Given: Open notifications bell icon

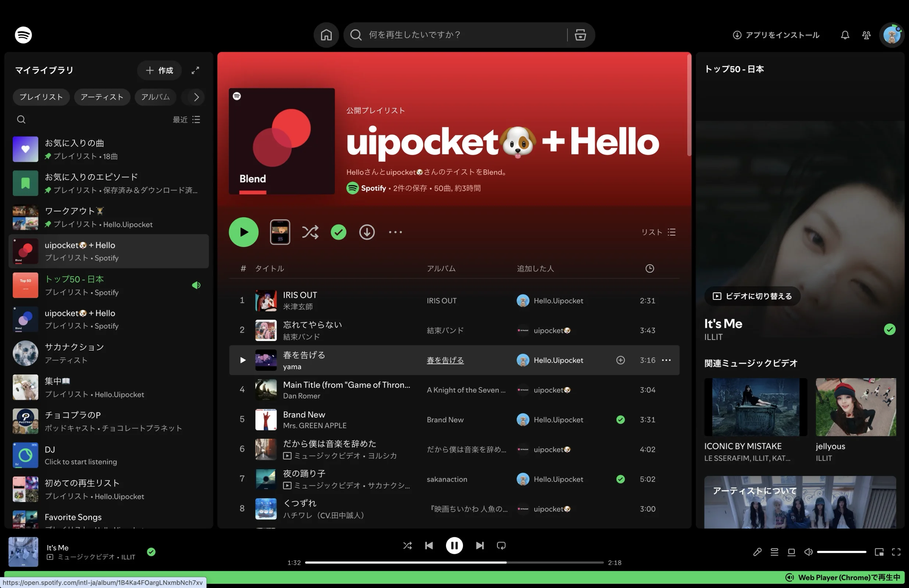Looking at the screenshot, I should click(x=845, y=35).
